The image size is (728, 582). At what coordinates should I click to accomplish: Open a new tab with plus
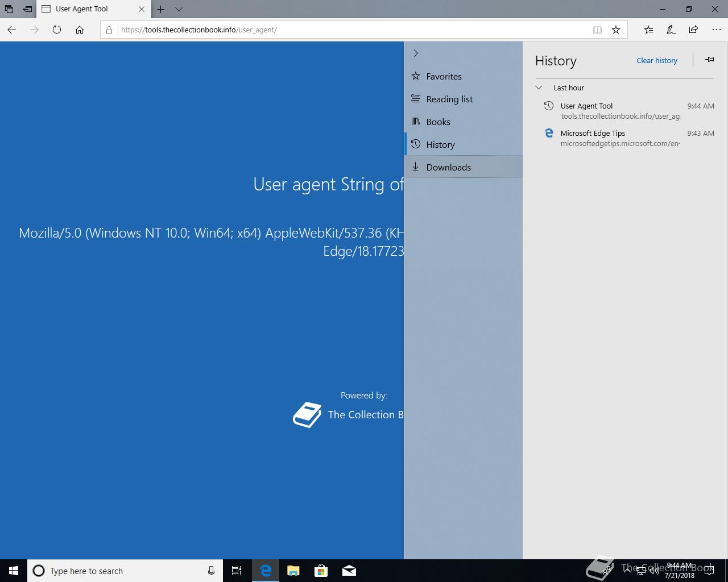pyautogui.click(x=161, y=9)
